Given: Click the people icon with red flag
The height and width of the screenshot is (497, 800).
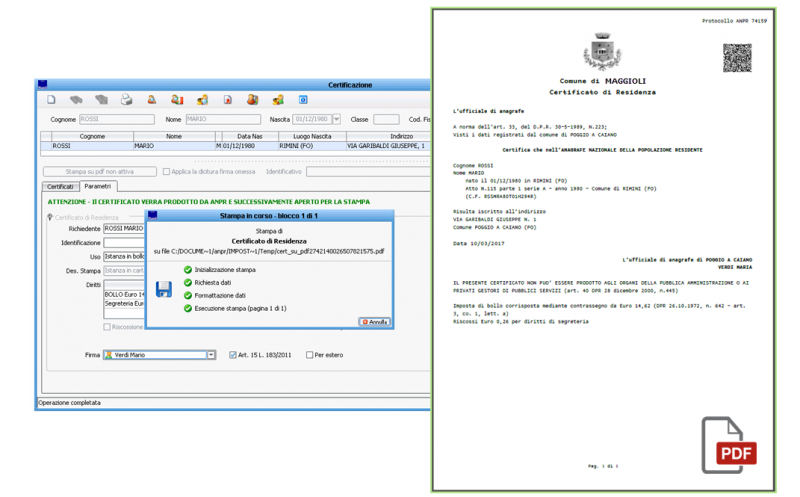Looking at the screenshot, I should (x=177, y=100).
